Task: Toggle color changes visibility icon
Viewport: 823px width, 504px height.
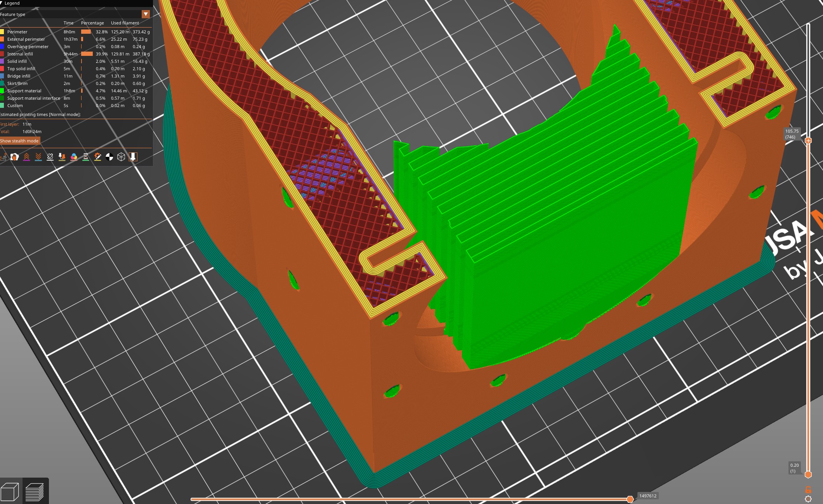Action: (74, 157)
